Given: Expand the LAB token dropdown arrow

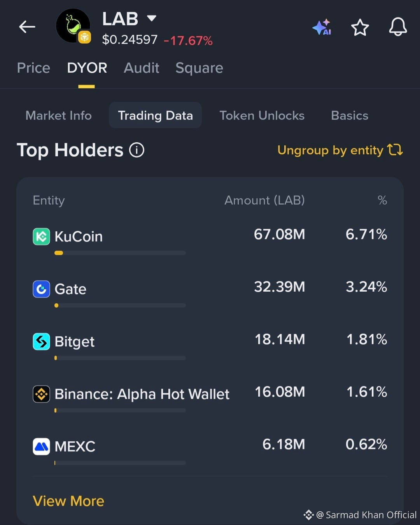Looking at the screenshot, I should [152, 18].
